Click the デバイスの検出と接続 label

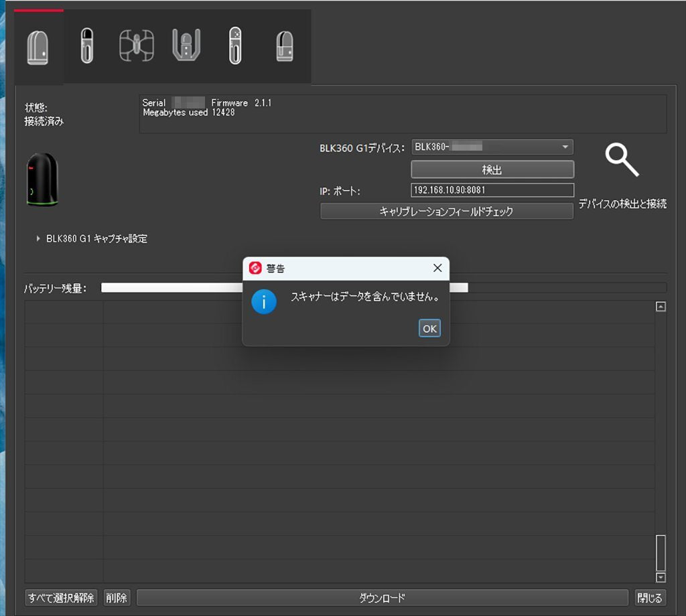pos(622,204)
